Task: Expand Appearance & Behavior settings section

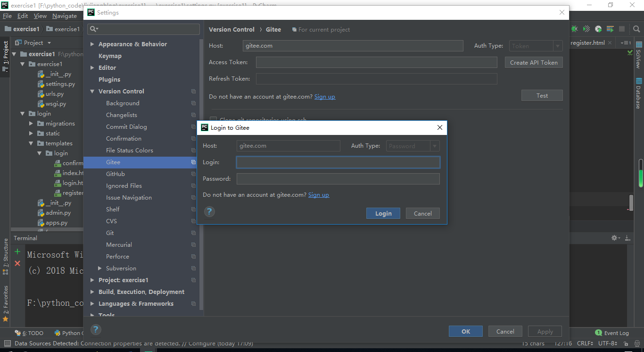Action: (92, 44)
